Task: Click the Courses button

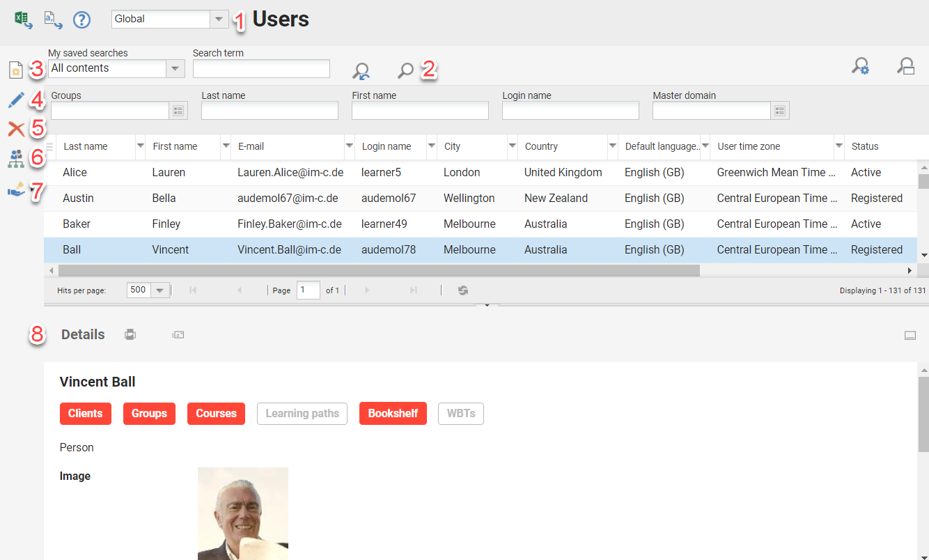Action: [216, 414]
